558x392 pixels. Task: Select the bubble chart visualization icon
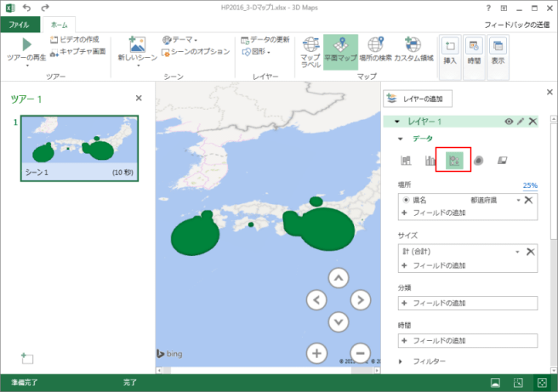click(454, 160)
